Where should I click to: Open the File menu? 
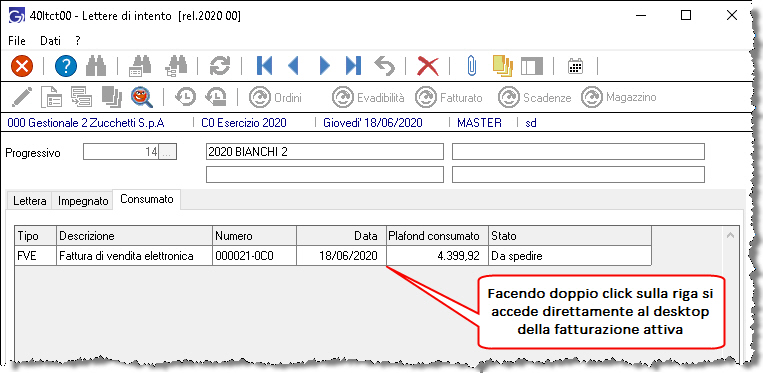coord(17,41)
